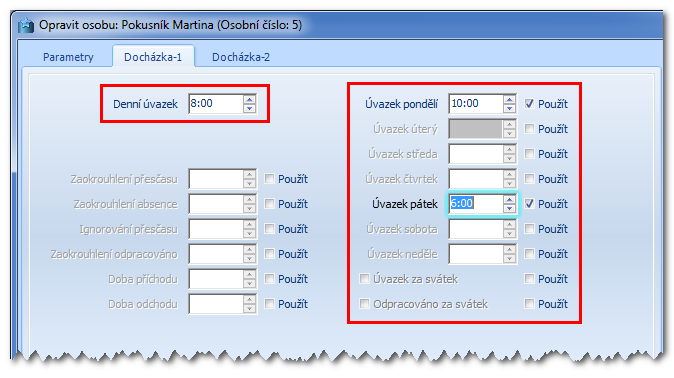This screenshot has width=674, height=378.
Task: Decrease Denní úvazek with down arrow
Action: tap(249, 108)
